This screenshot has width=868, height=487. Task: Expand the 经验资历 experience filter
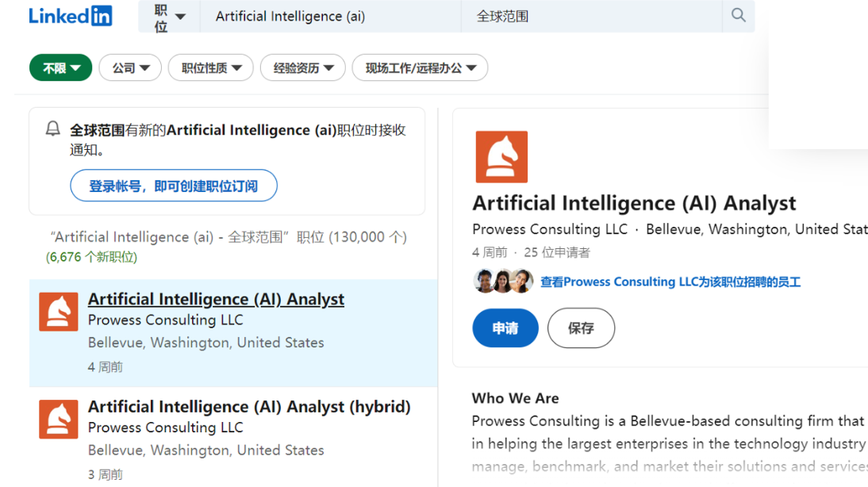(303, 67)
